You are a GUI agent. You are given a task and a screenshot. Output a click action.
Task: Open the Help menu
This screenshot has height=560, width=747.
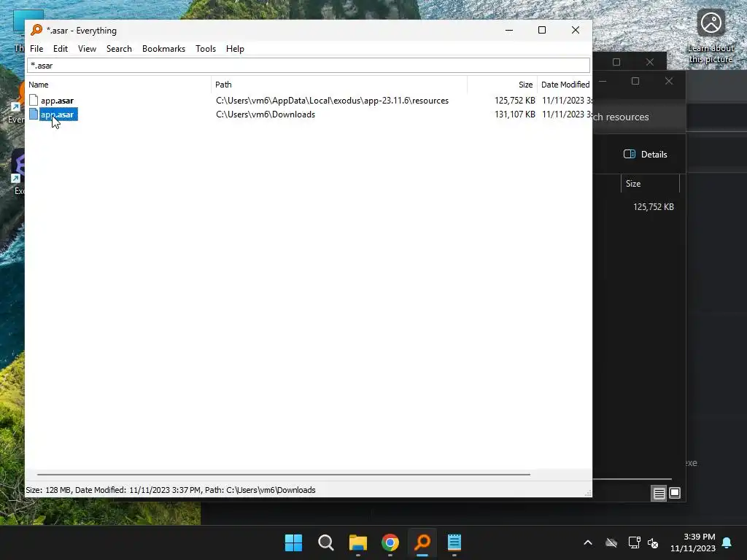[x=235, y=49]
